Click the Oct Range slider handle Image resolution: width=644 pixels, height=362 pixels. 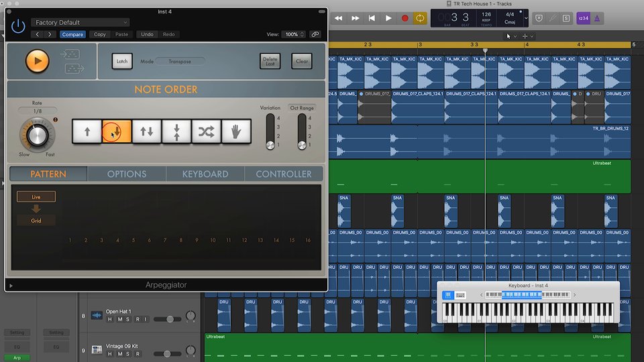pyautogui.click(x=302, y=145)
